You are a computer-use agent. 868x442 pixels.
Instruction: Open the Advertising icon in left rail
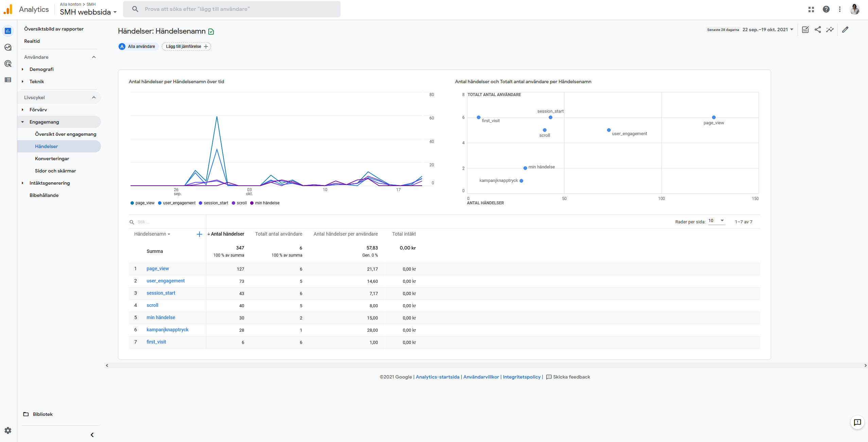pyautogui.click(x=8, y=63)
